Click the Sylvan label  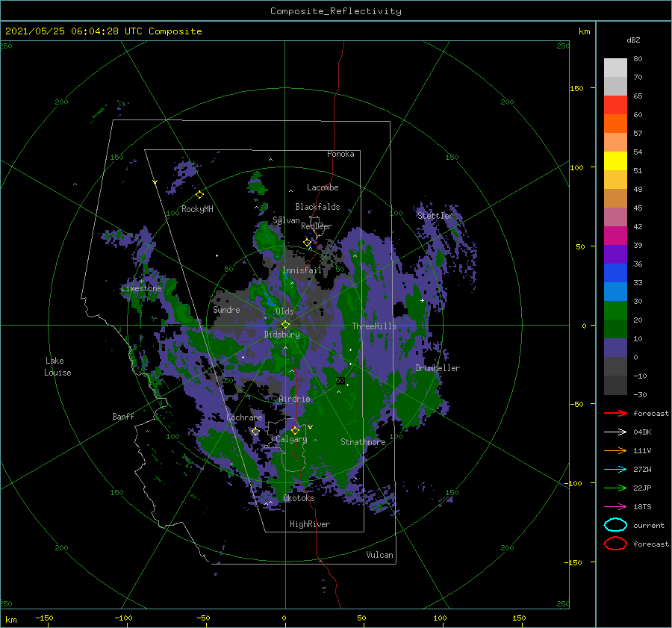pos(286,220)
